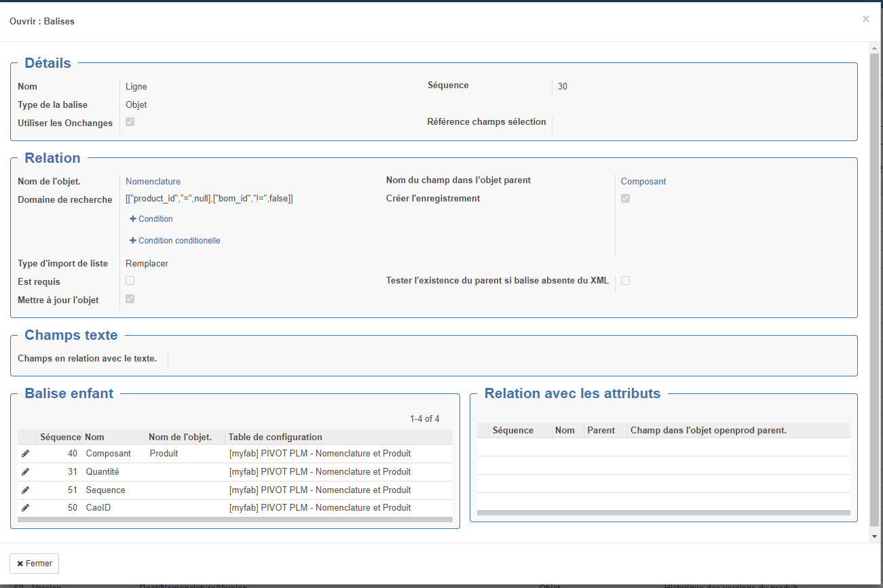Open the Nomenclature object link

click(x=153, y=182)
